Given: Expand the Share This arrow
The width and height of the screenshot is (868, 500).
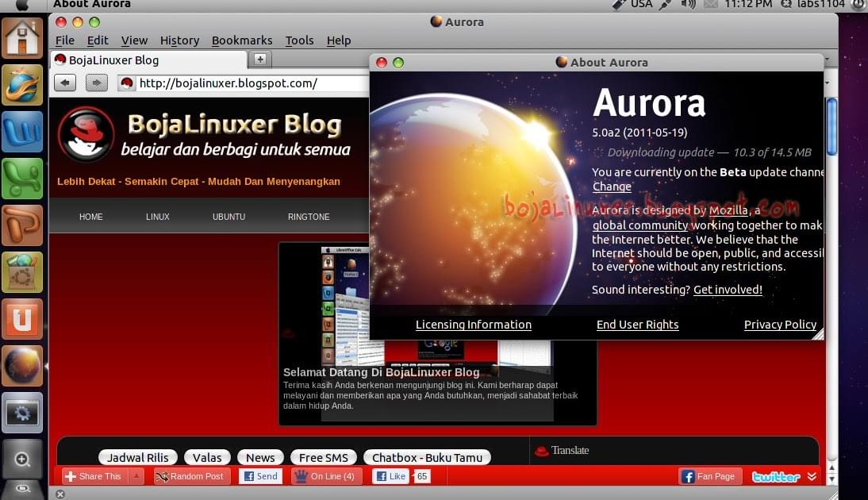Looking at the screenshot, I should point(136,476).
